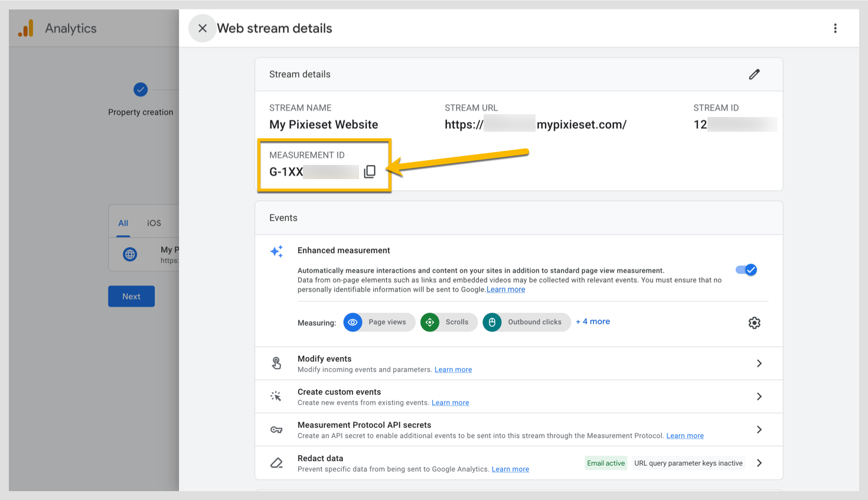The height and width of the screenshot is (500, 868).
Task: Expand Measurement Protocol API secrets
Action: pyautogui.click(x=759, y=429)
